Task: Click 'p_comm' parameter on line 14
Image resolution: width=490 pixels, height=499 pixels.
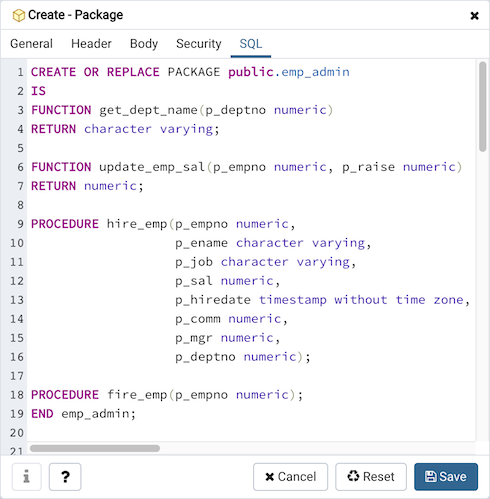Action: point(198,319)
